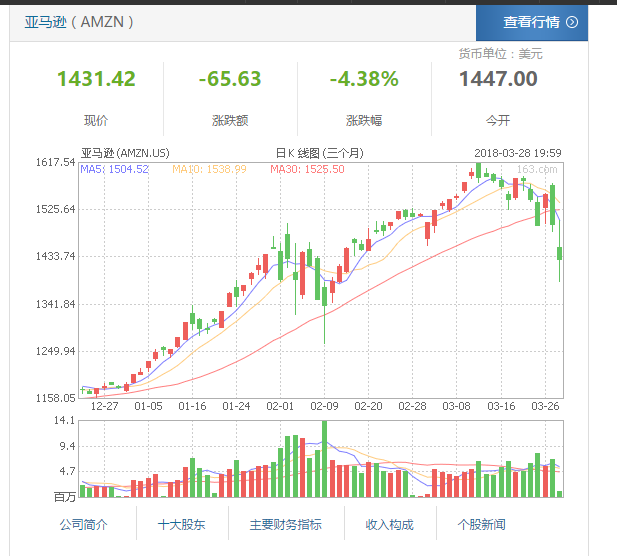Click the arrow icon beside 查看行情
The image size is (617, 556).
coord(572,22)
